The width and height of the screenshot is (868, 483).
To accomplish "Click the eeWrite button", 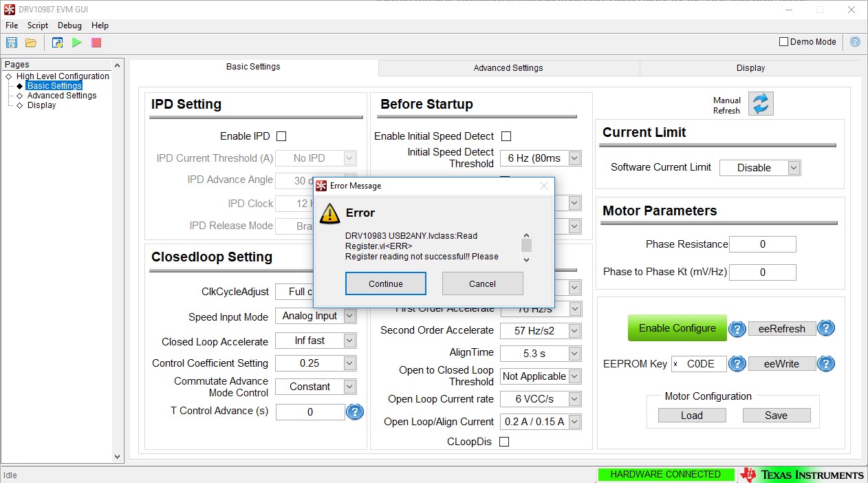I will pos(782,364).
